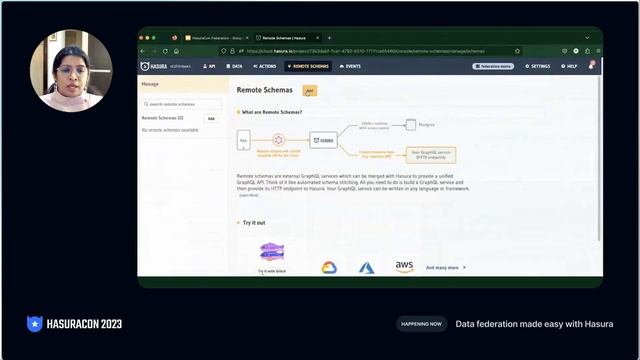This screenshot has height=360, width=640.
Task: Click the AWS logo
Action: coord(404,267)
